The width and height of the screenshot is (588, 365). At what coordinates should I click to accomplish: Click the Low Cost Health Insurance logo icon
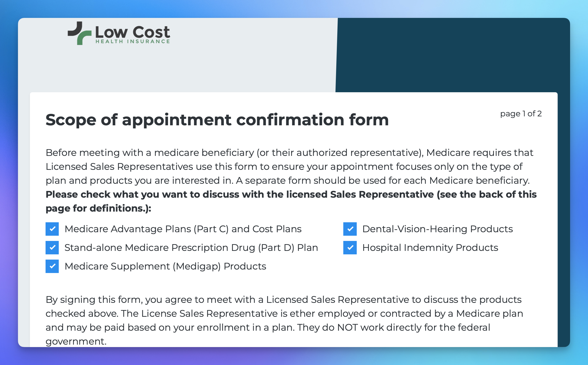click(x=79, y=33)
